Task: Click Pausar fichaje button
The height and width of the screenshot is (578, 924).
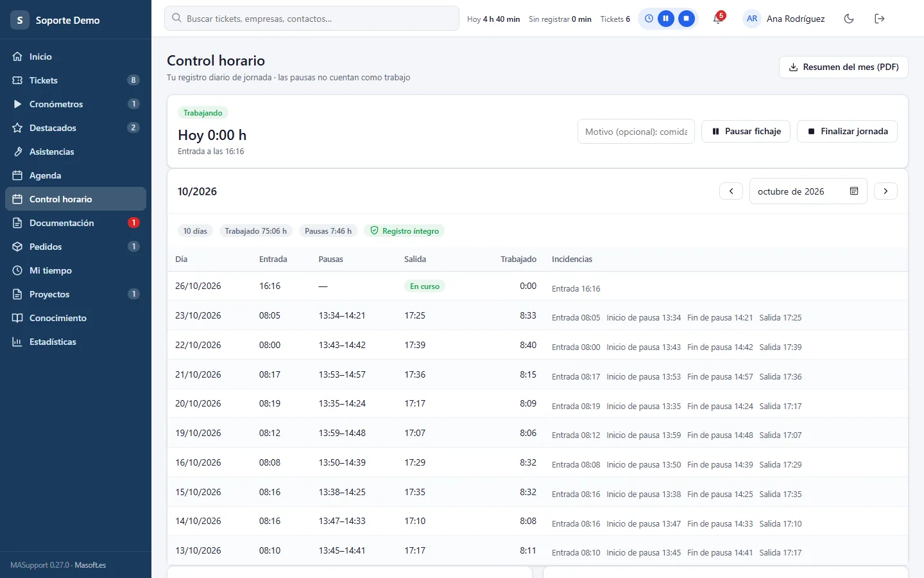Action: point(746,131)
